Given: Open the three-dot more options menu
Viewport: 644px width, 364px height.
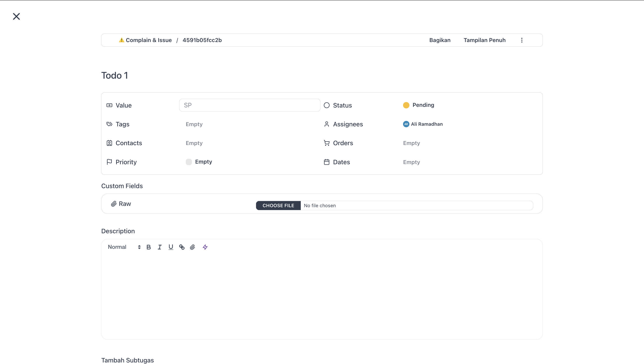Looking at the screenshot, I should tap(522, 40).
